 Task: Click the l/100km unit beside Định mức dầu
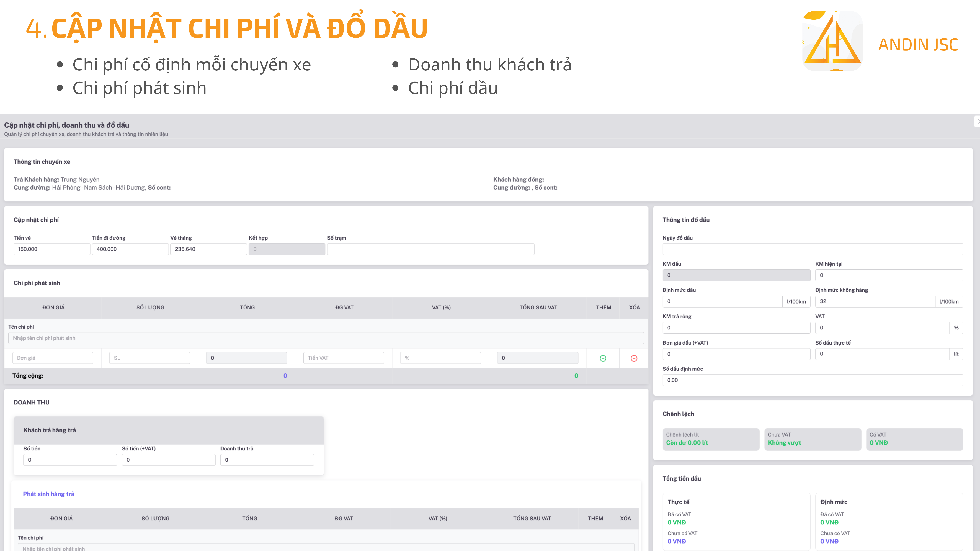(x=796, y=301)
